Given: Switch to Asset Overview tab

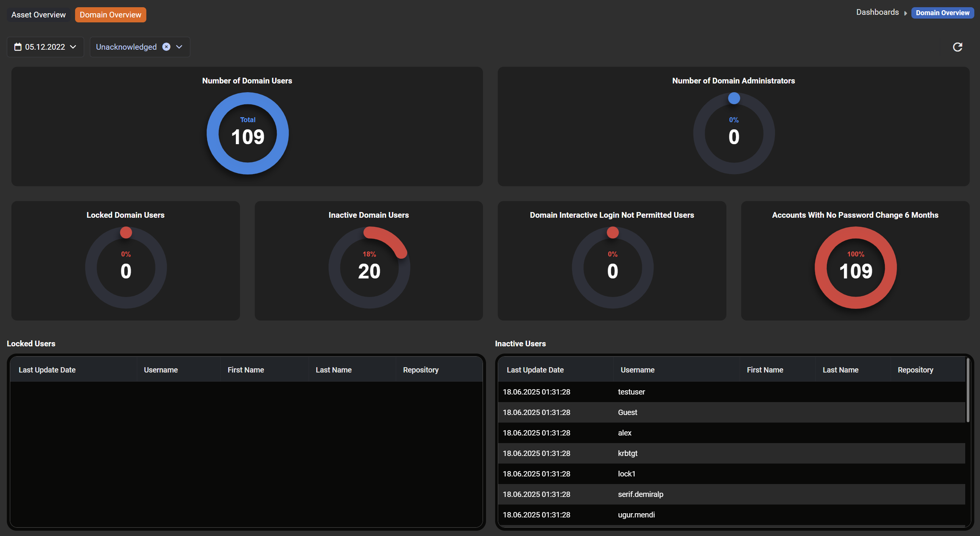Looking at the screenshot, I should click(38, 15).
